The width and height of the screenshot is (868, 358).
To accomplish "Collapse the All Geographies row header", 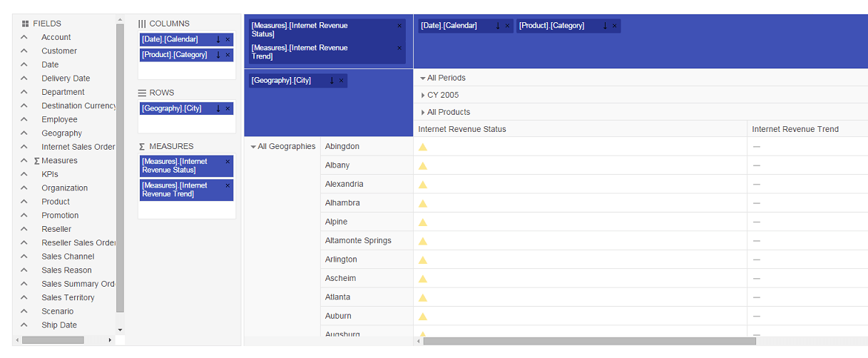I will pyautogui.click(x=253, y=147).
